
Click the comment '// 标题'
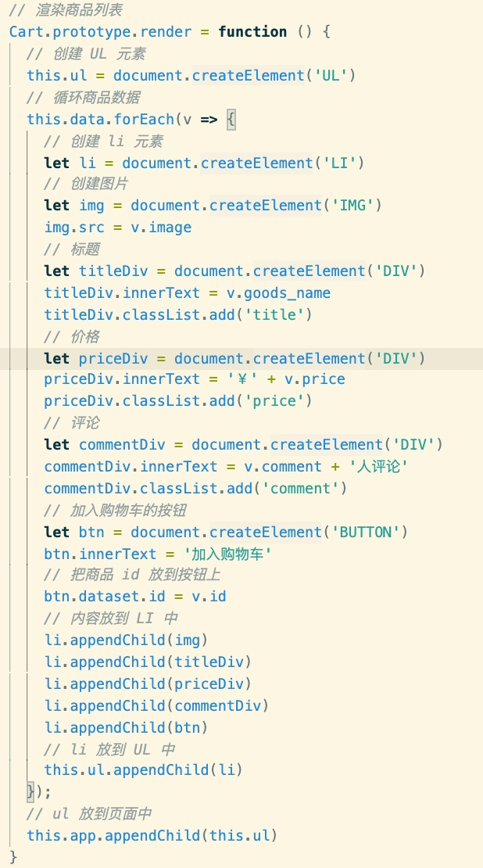pos(72,249)
